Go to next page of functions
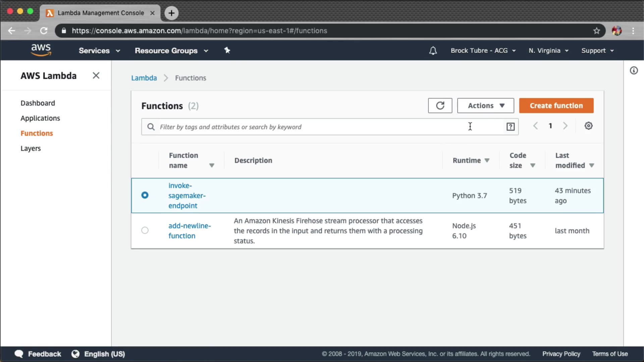The height and width of the screenshot is (362, 644). coord(565,126)
